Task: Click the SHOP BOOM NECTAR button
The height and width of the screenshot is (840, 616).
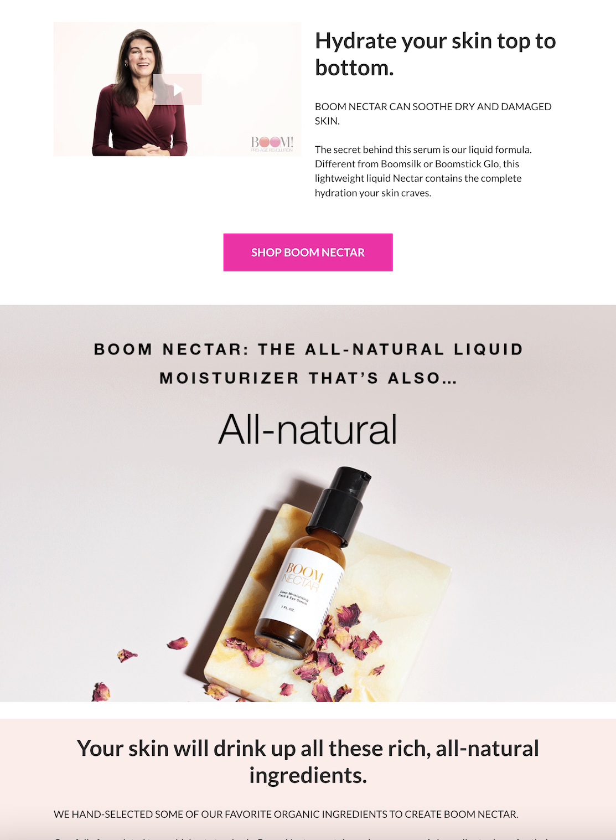Action: pos(308,252)
